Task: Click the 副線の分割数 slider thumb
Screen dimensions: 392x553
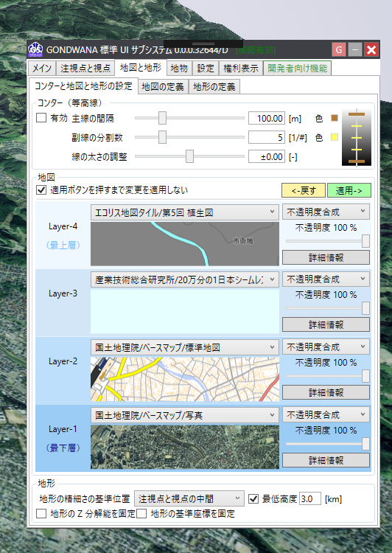Action: (162, 137)
